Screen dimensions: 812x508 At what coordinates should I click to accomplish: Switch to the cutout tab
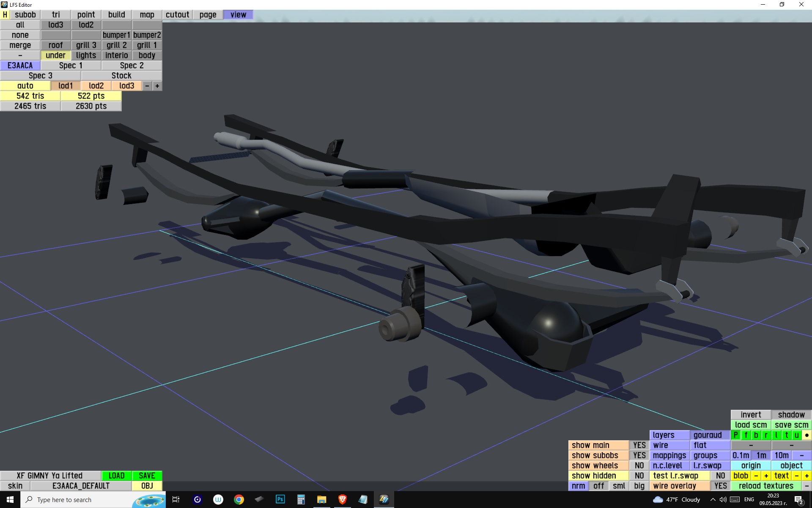(177, 15)
